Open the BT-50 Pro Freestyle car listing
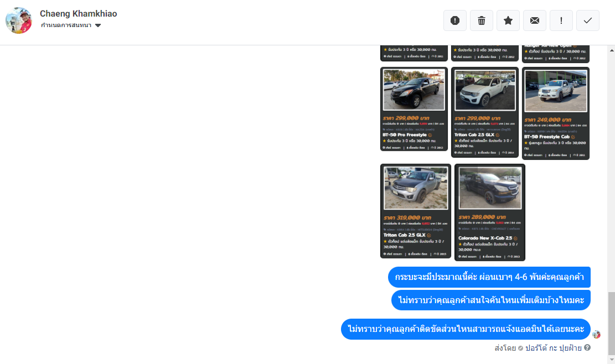 tap(414, 109)
